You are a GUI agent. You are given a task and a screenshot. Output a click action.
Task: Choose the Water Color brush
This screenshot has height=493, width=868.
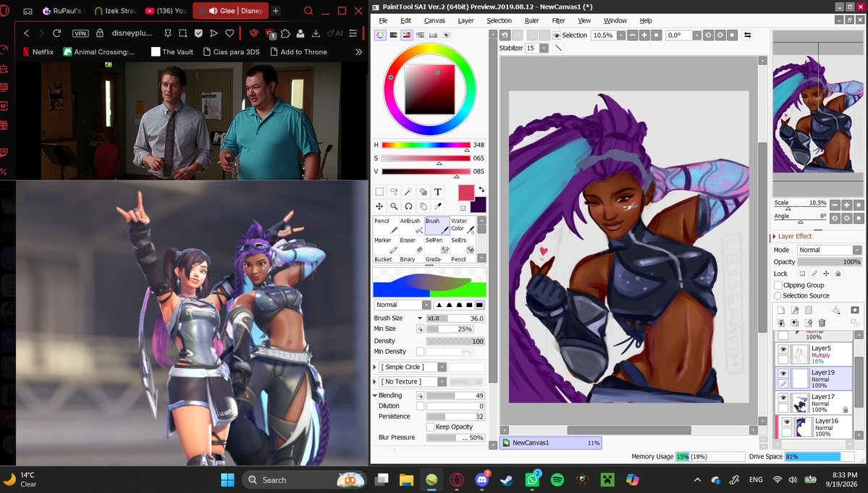pyautogui.click(x=463, y=225)
